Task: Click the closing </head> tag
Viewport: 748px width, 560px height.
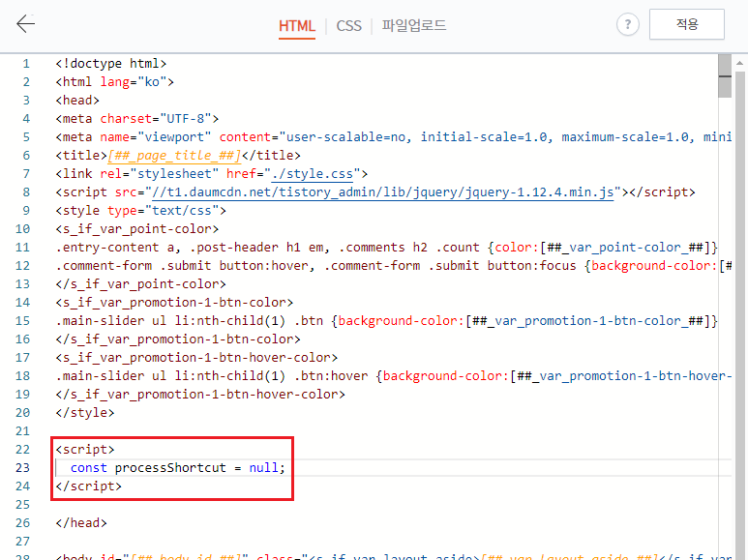Action: tap(81, 523)
